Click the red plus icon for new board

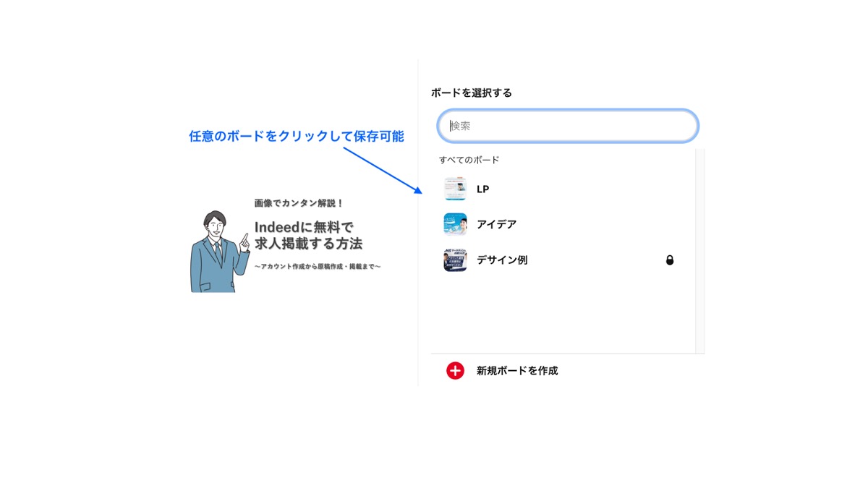(455, 371)
